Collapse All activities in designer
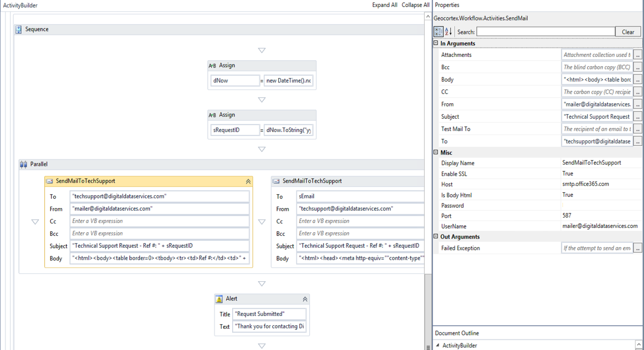Viewport: 644px width, 350px height. (415, 5)
